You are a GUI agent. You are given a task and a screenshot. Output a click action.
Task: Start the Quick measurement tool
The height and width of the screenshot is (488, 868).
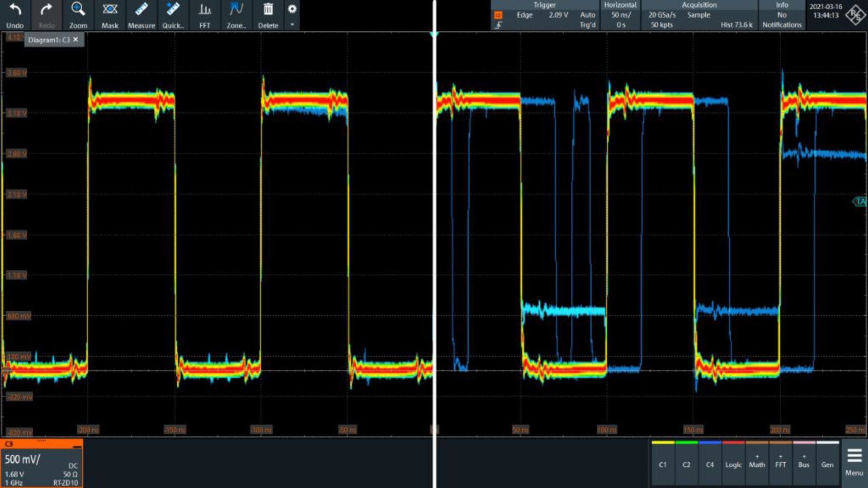[173, 10]
